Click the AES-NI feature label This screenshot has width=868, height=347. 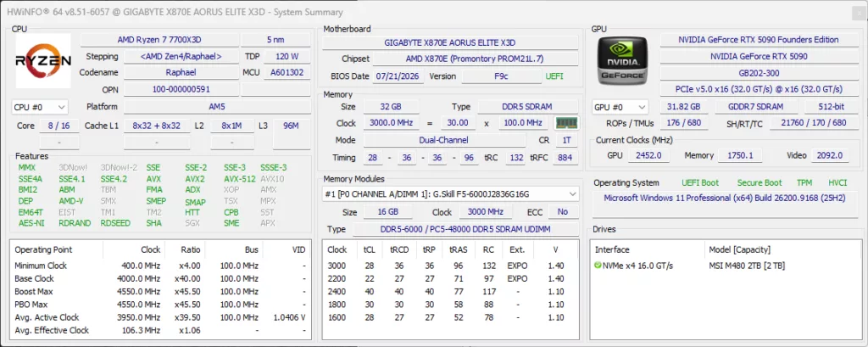pyautogui.click(x=31, y=223)
